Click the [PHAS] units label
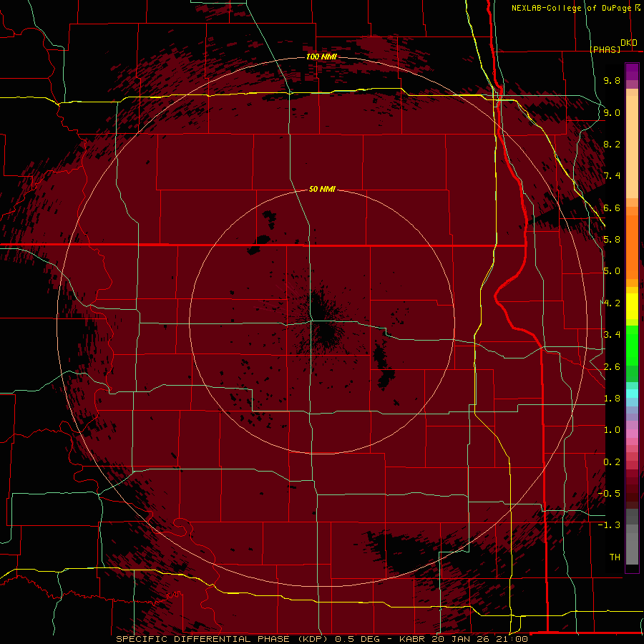 (605, 49)
